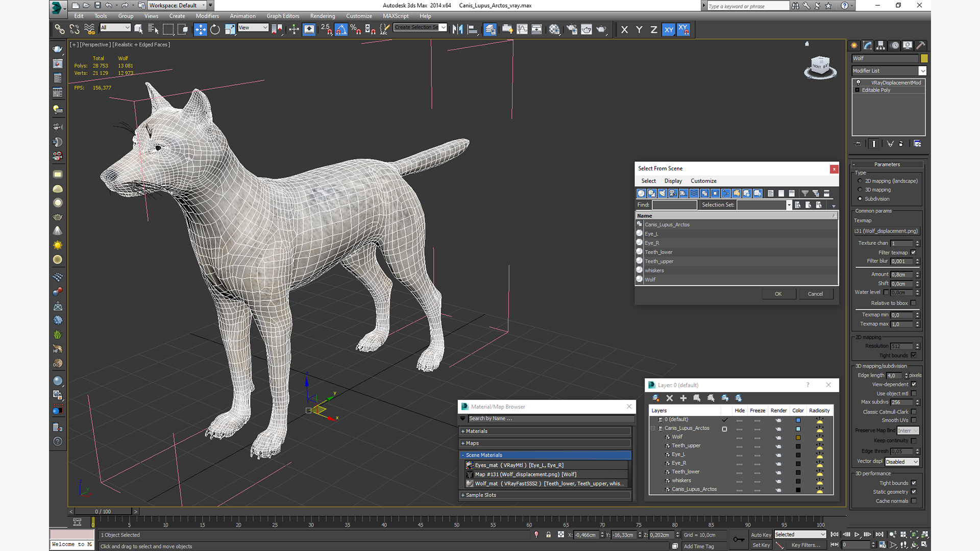Enable Cache normals checkbox

click(914, 501)
